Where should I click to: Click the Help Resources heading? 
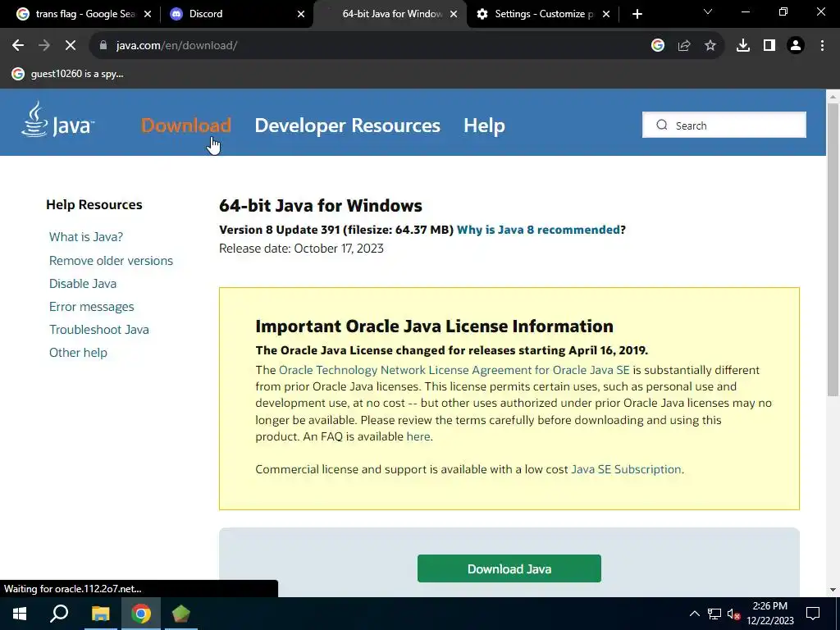94,204
